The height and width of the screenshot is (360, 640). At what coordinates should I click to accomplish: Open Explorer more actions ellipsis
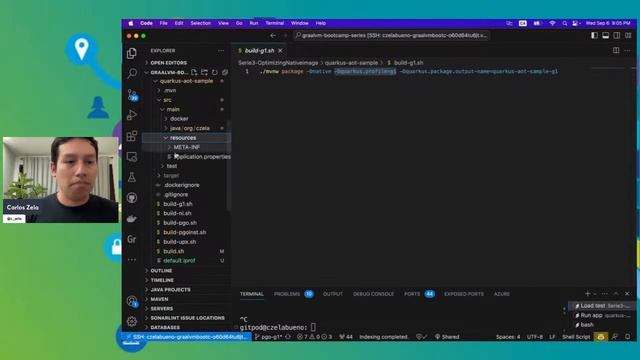click(221, 51)
